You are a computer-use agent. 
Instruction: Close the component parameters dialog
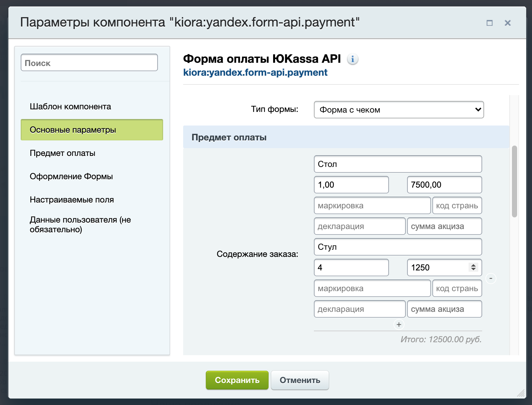507,23
